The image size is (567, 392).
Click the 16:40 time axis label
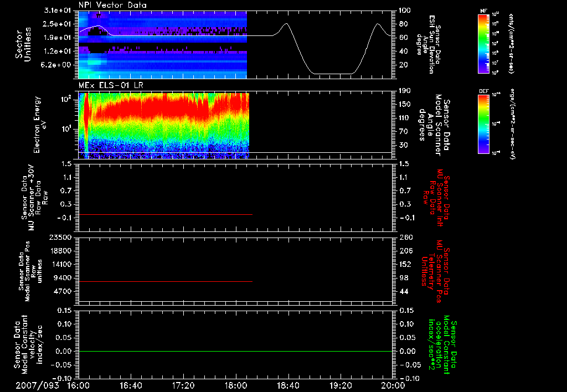(x=131, y=385)
